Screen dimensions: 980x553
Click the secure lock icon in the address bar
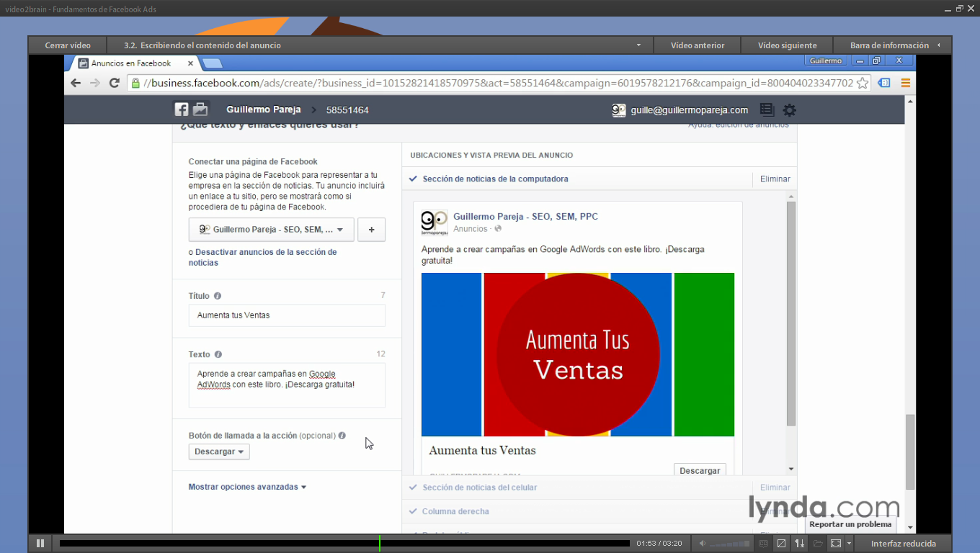coord(135,83)
